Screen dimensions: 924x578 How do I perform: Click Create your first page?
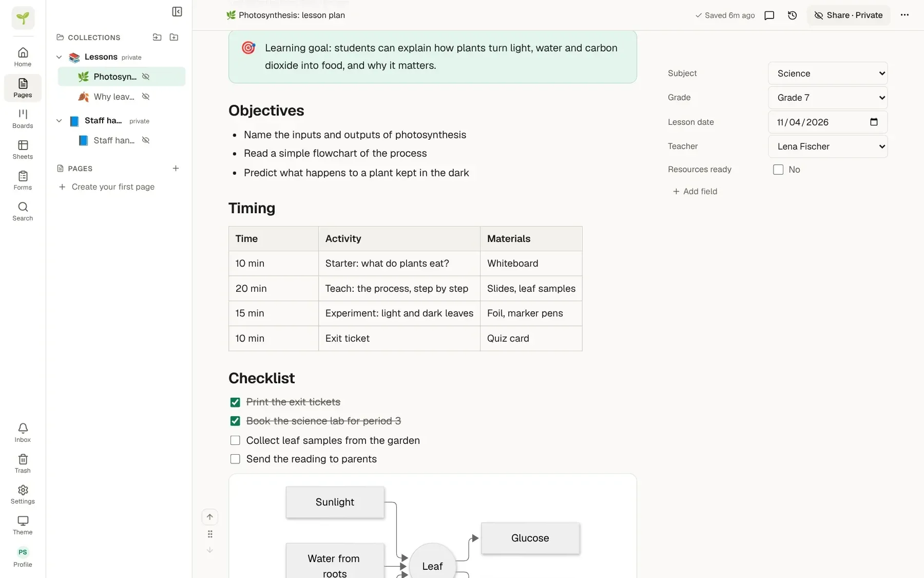pos(107,187)
